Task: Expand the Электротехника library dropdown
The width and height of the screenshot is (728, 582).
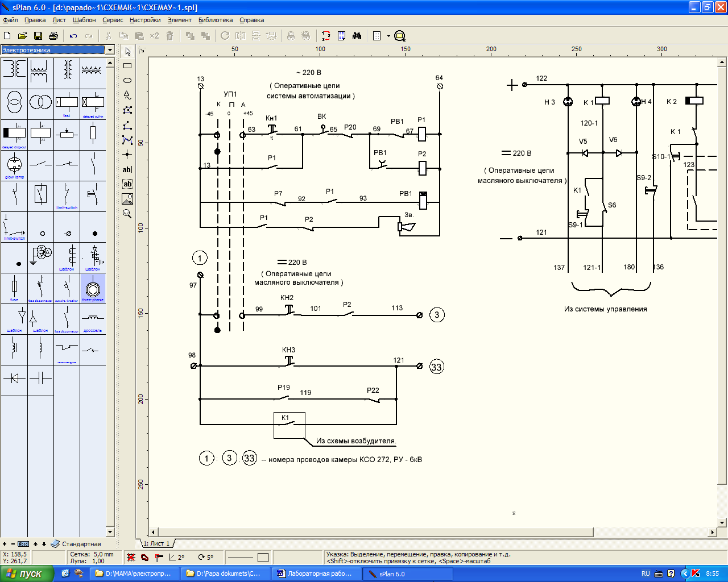Action: pyautogui.click(x=110, y=50)
